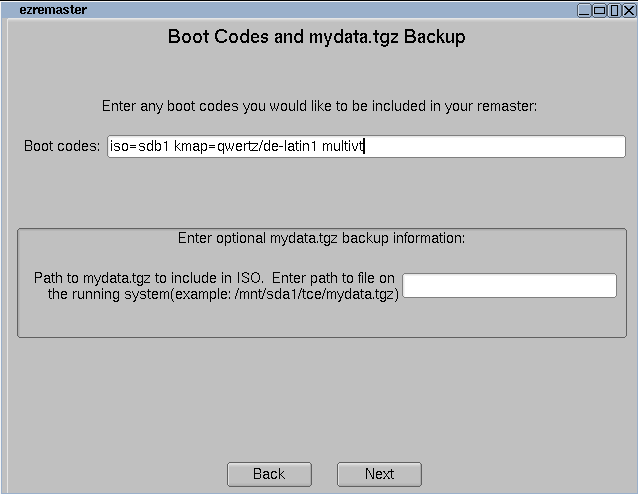
Task: Click the ezremaster title bar text
Action: [52, 10]
